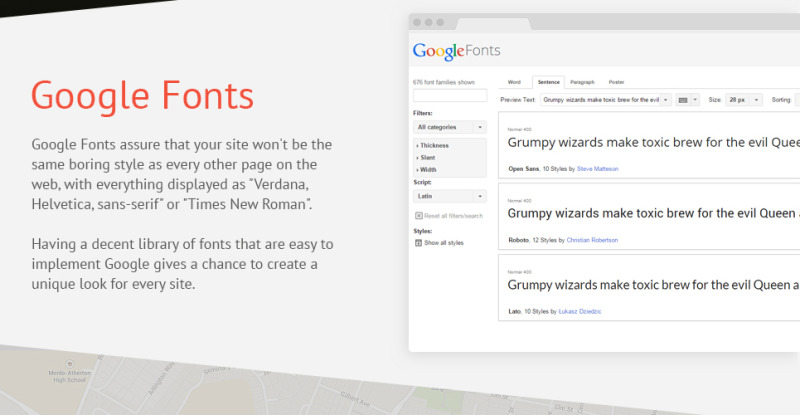The height and width of the screenshot is (415, 800).
Task: Click the Lato font name
Action: (514, 311)
